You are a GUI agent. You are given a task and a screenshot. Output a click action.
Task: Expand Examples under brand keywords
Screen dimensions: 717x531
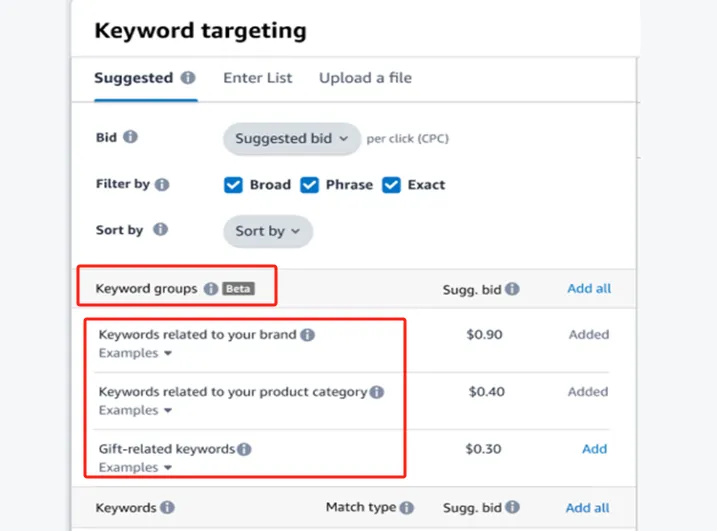[x=135, y=353]
